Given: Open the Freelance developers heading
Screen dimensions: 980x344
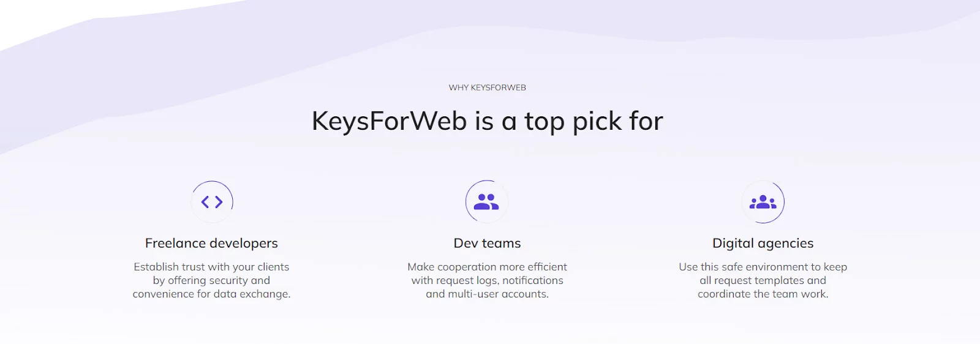Looking at the screenshot, I should [211, 244].
